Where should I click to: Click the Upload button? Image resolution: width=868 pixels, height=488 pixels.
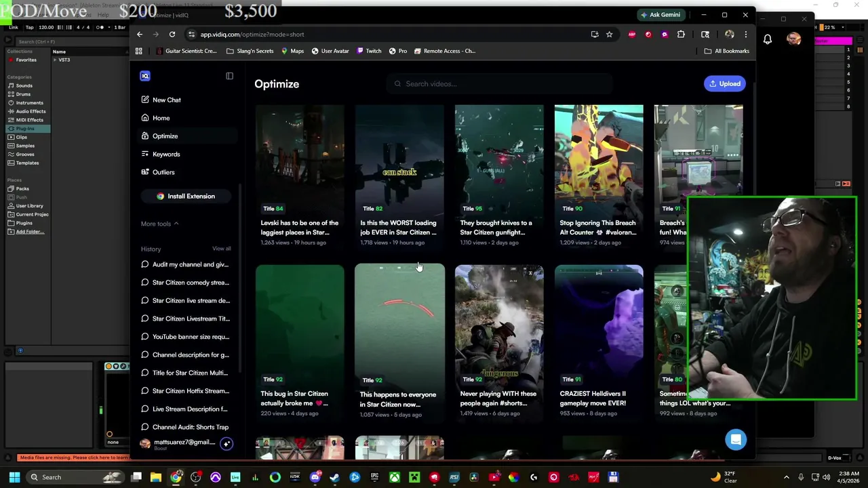click(724, 83)
